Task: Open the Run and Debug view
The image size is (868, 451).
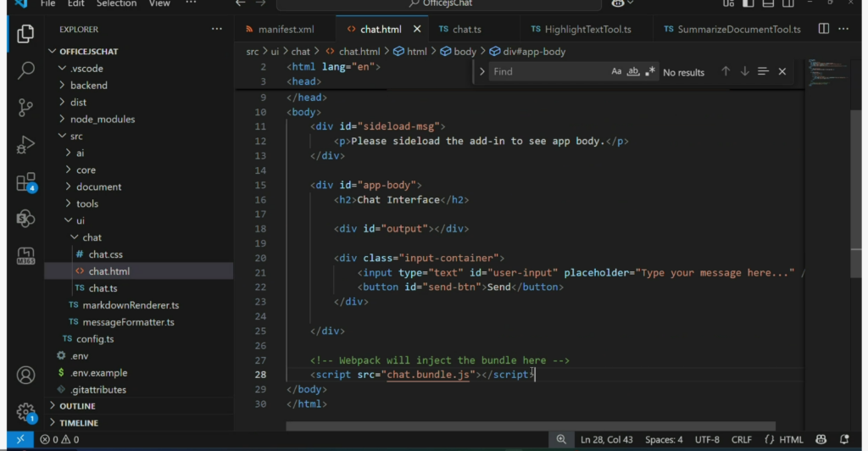Action: tap(25, 145)
